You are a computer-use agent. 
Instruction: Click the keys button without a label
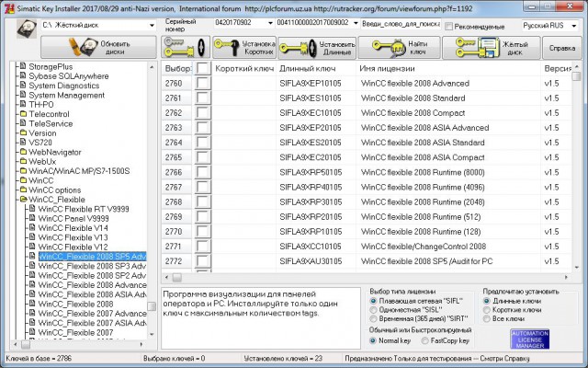click(186, 47)
